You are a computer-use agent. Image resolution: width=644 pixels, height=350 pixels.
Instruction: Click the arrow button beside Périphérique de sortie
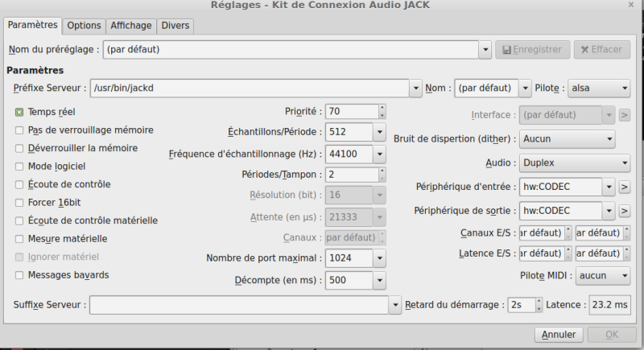[x=625, y=211]
